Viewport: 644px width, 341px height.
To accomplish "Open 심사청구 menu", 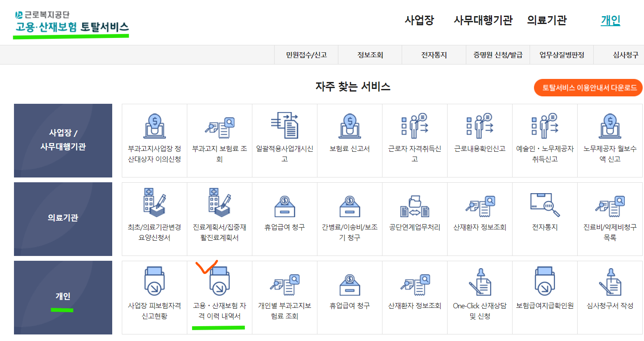I will click(625, 55).
